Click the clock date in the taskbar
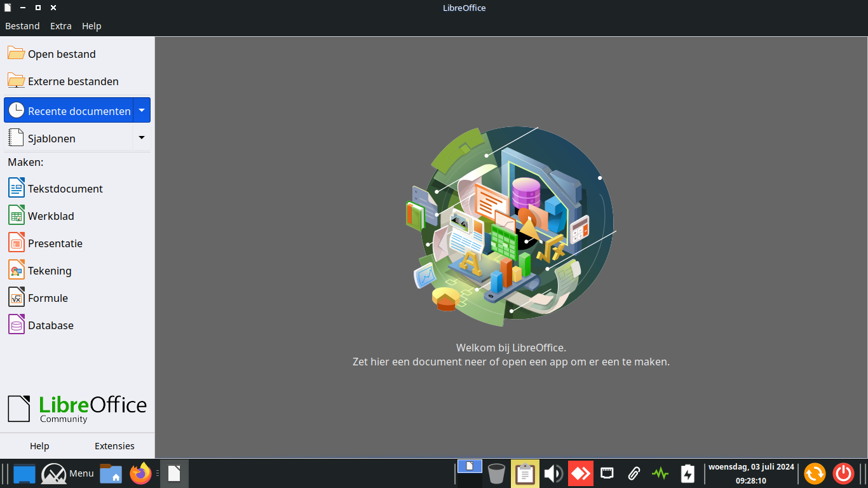This screenshot has width=868, height=488. [x=751, y=467]
